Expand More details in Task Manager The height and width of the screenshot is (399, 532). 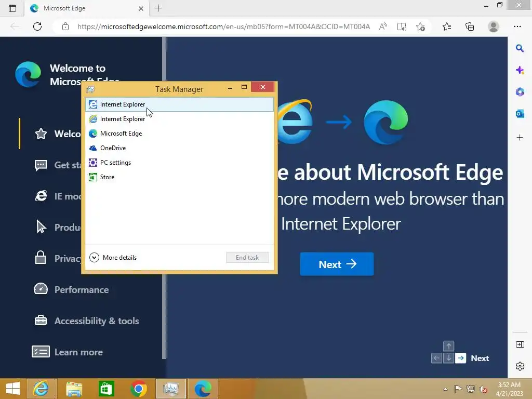tap(113, 258)
